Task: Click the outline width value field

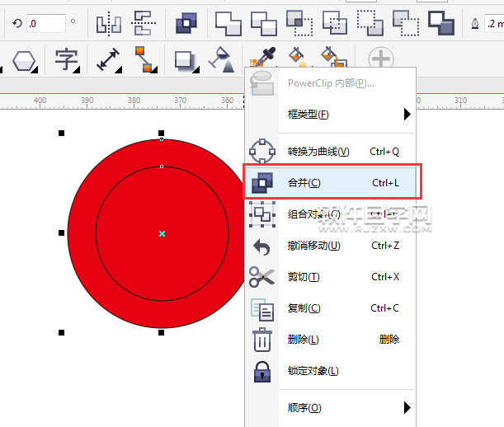Action: pyautogui.click(x=494, y=23)
